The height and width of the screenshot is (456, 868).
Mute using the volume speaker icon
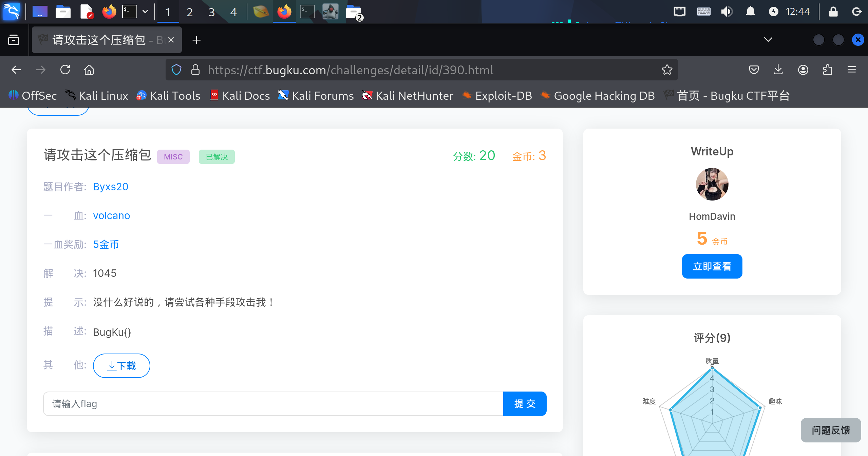tap(727, 12)
